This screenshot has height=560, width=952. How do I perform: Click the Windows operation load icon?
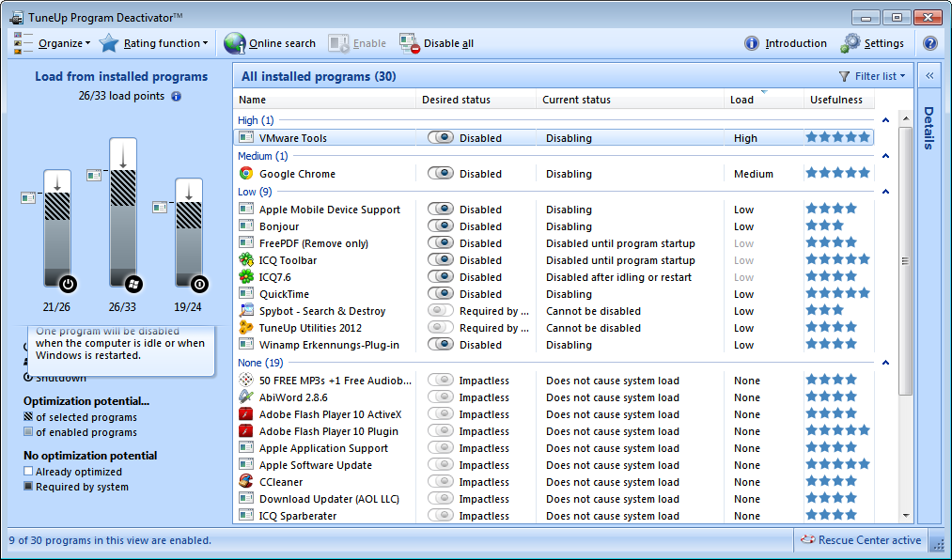coord(133,284)
